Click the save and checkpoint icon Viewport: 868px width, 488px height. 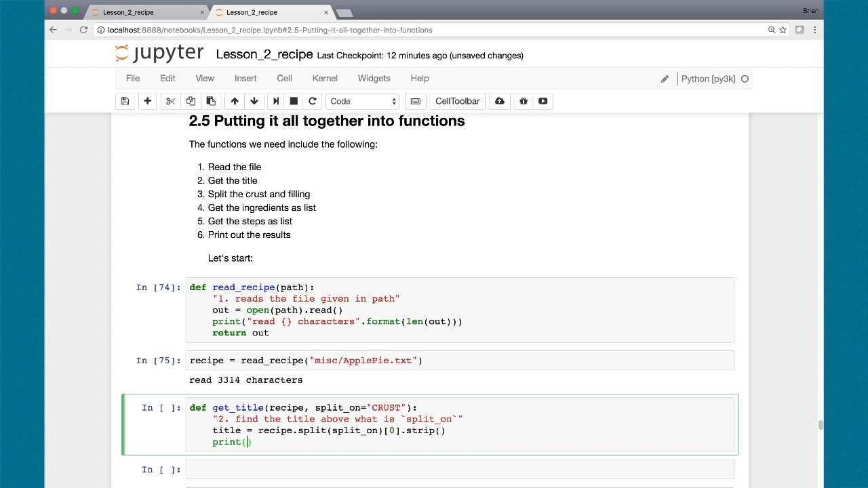pos(125,101)
